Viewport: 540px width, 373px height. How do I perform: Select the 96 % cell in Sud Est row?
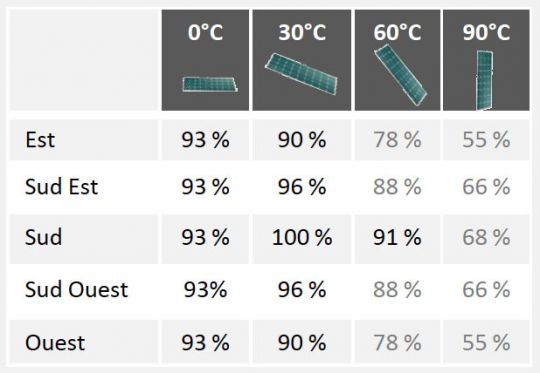click(x=302, y=187)
